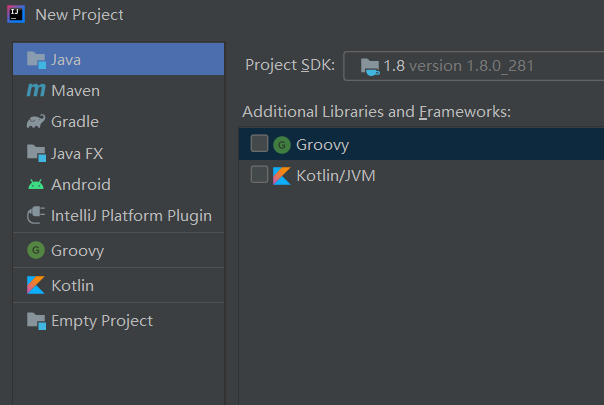
Task: Click the Maven 'm' icon
Action: tap(36, 91)
